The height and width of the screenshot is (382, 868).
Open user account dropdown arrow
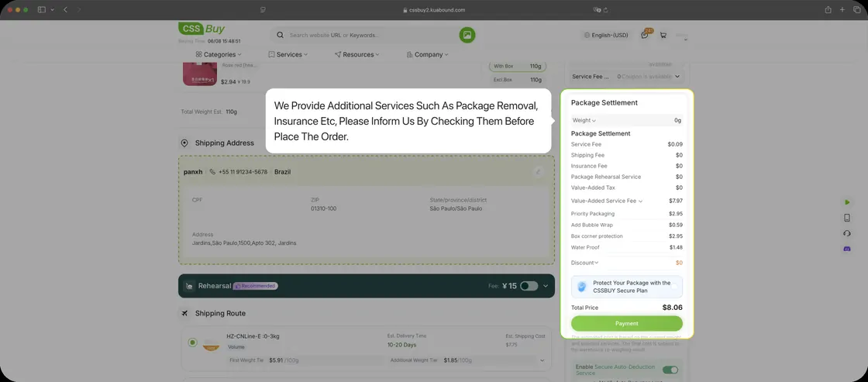pyautogui.click(x=685, y=40)
